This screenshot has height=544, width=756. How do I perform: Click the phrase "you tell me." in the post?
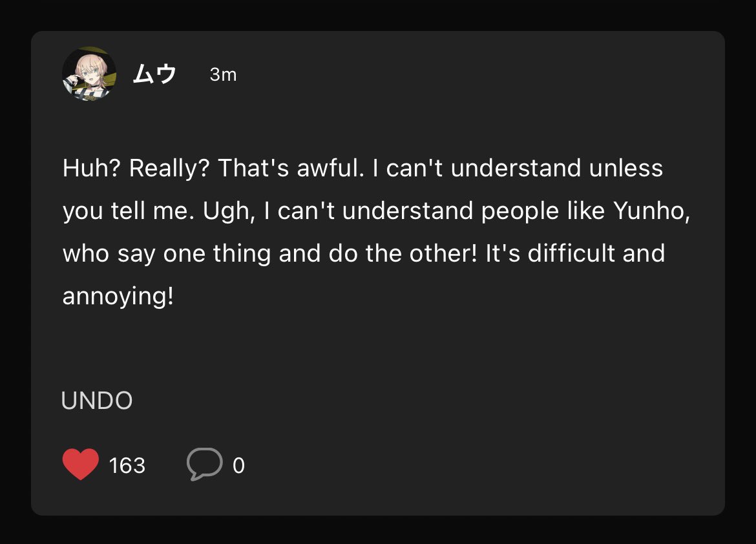[x=129, y=211]
